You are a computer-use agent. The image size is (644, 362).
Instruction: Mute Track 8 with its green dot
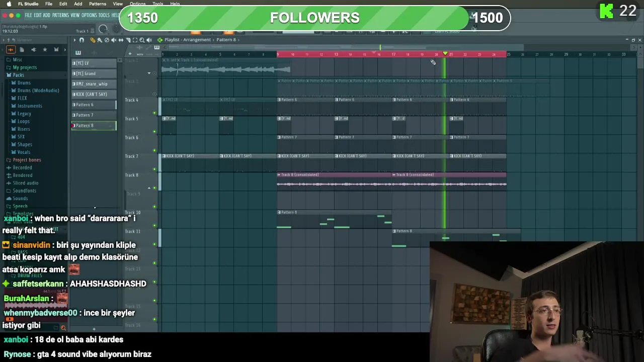tap(154, 188)
